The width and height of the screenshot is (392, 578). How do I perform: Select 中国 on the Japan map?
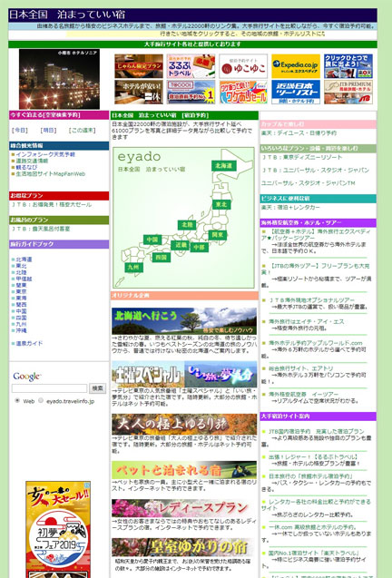click(x=152, y=240)
